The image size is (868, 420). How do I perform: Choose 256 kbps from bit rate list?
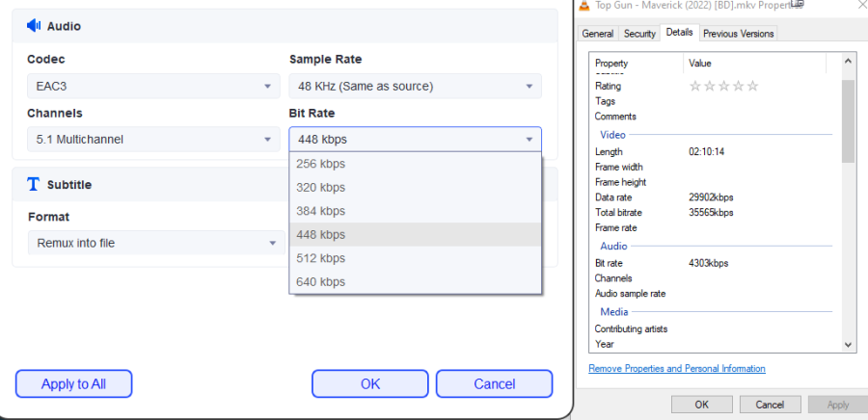click(x=415, y=164)
